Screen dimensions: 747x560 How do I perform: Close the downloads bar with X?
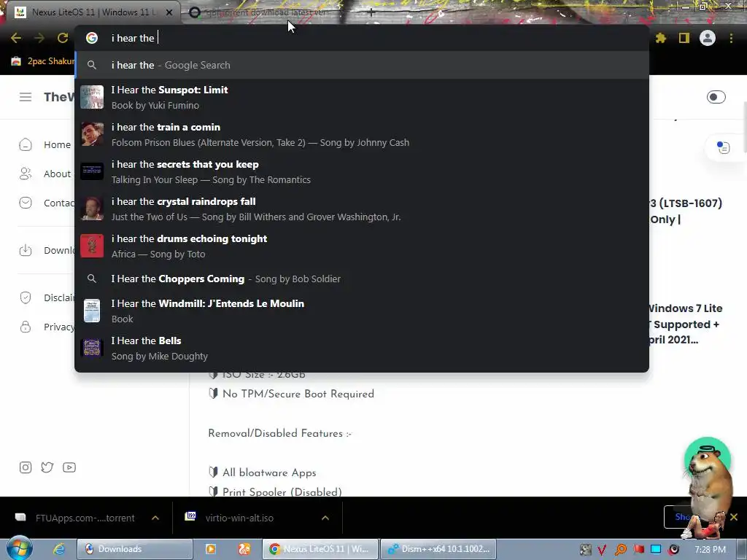click(734, 517)
